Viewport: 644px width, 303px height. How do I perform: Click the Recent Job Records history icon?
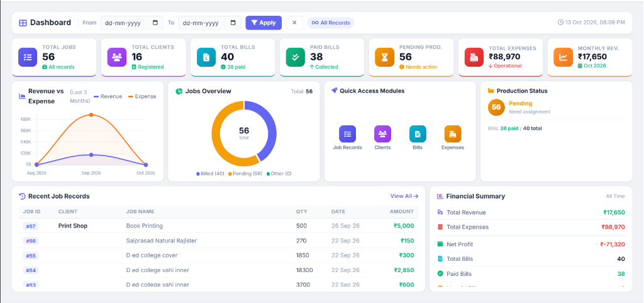pos(23,196)
